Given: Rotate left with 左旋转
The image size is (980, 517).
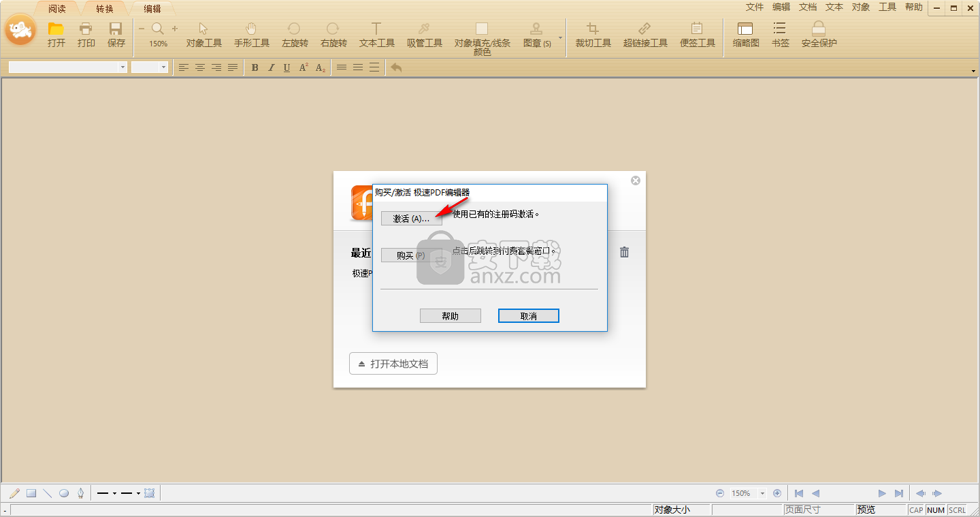Looking at the screenshot, I should click(295, 34).
